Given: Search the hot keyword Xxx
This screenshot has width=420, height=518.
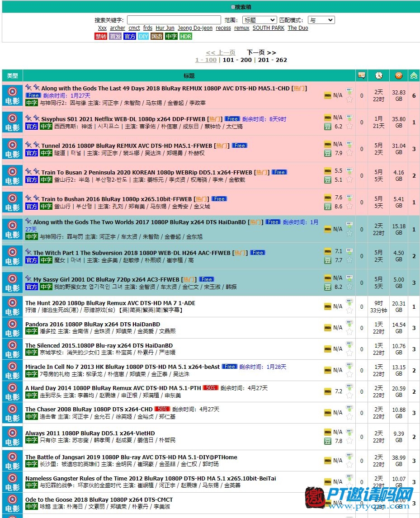Looking at the screenshot, I should click(102, 28).
